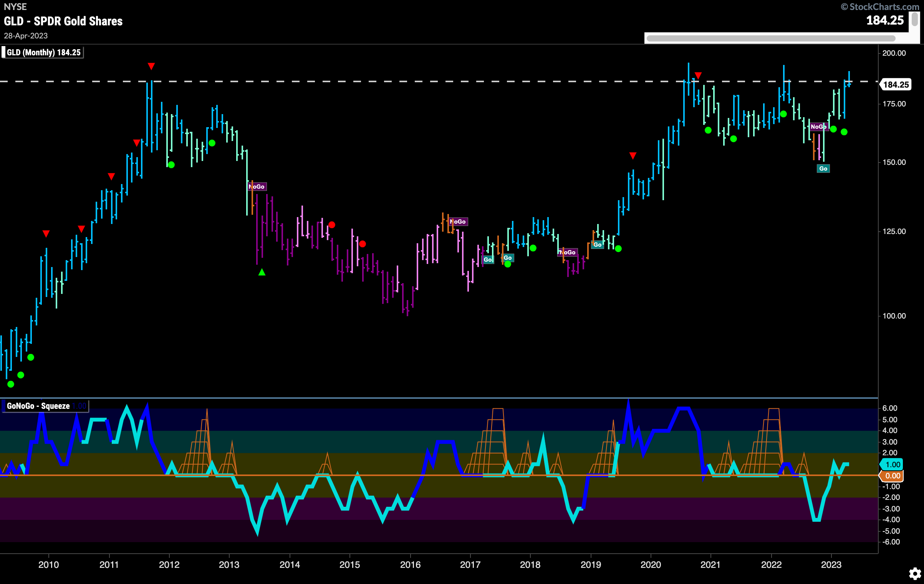Click the 28-Apr-2023 date text

[26, 36]
